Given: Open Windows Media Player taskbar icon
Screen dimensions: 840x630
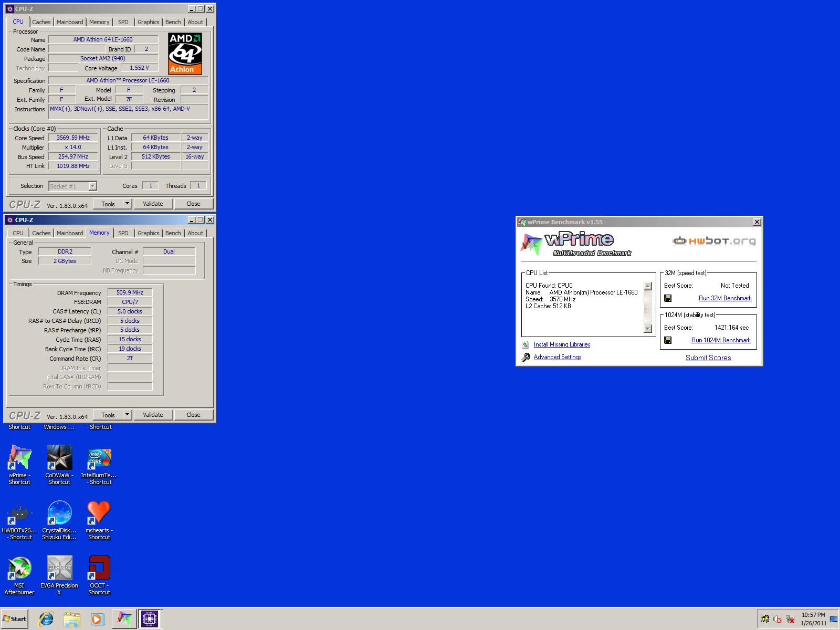Looking at the screenshot, I should tap(97, 619).
